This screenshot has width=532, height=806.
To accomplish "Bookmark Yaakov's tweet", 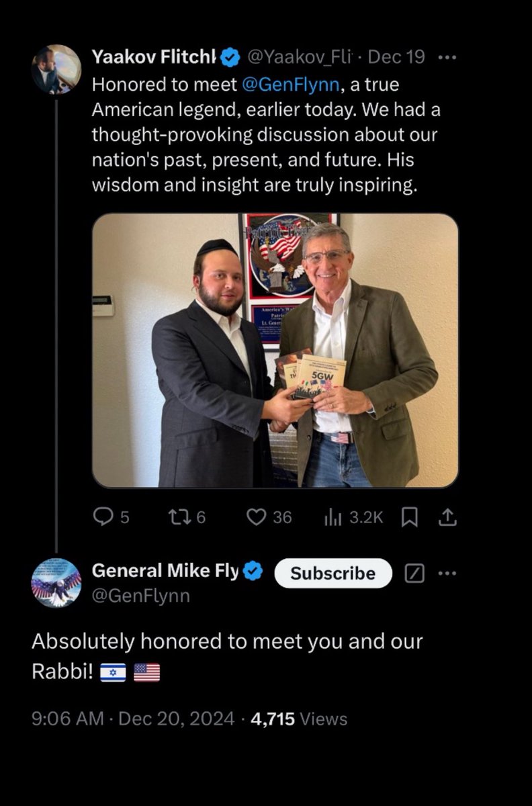I will tap(409, 517).
